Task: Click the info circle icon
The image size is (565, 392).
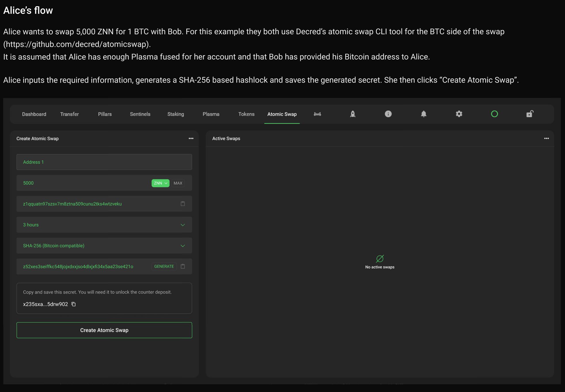Action: click(388, 114)
